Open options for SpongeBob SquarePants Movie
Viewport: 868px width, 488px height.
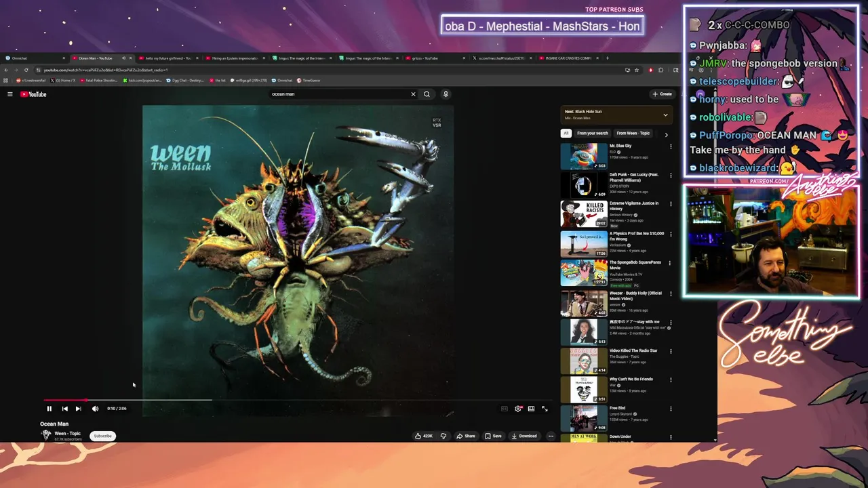pos(671,263)
